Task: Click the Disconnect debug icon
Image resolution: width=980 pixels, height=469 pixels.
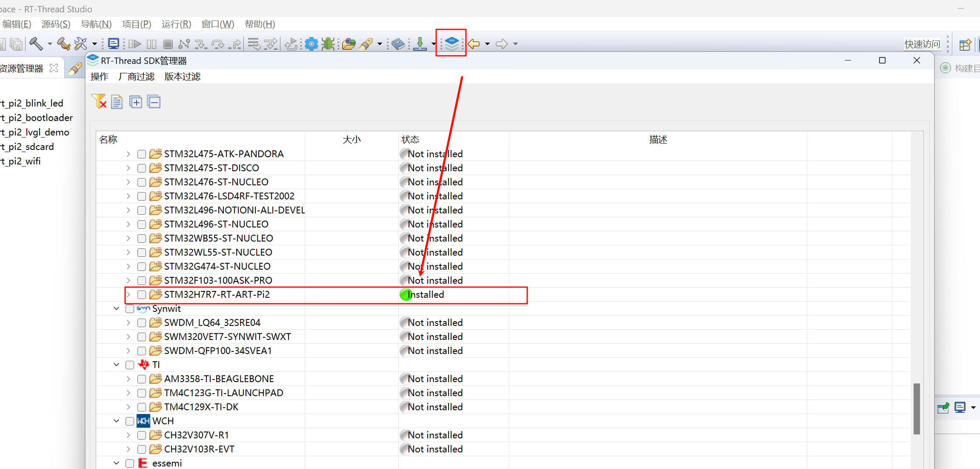Action: tap(184, 44)
